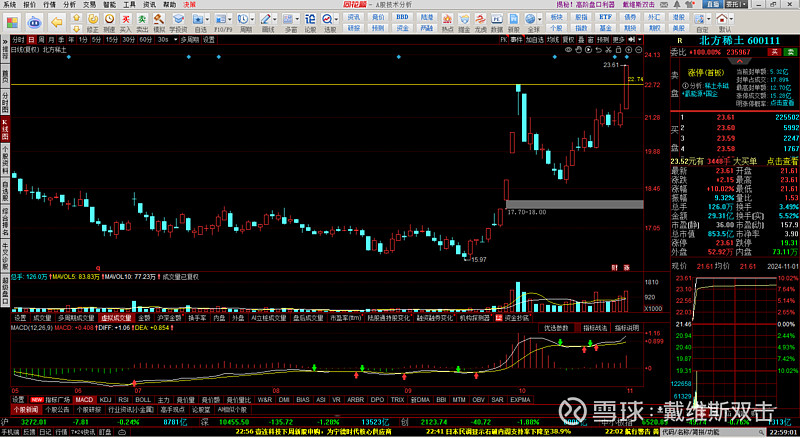This screenshot has height=438, width=800.
Task: Switch to the 个股公告 tab
Action: click(57, 409)
